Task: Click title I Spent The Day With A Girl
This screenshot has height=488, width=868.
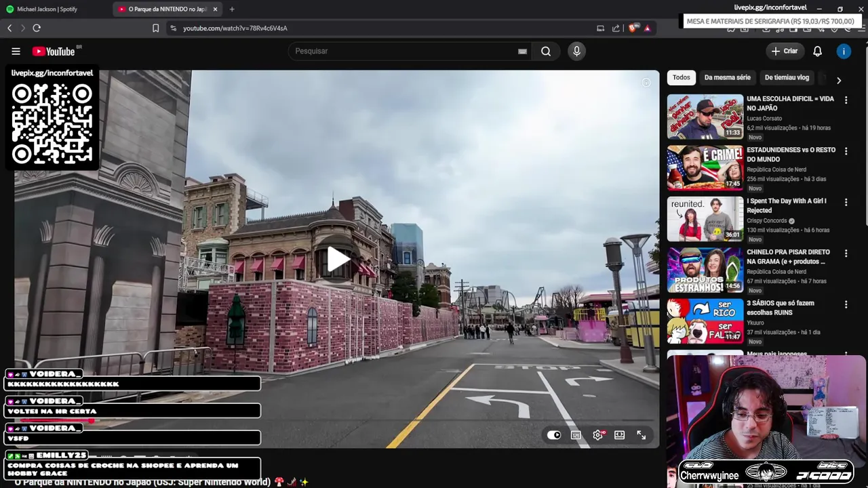Action: [787, 205]
